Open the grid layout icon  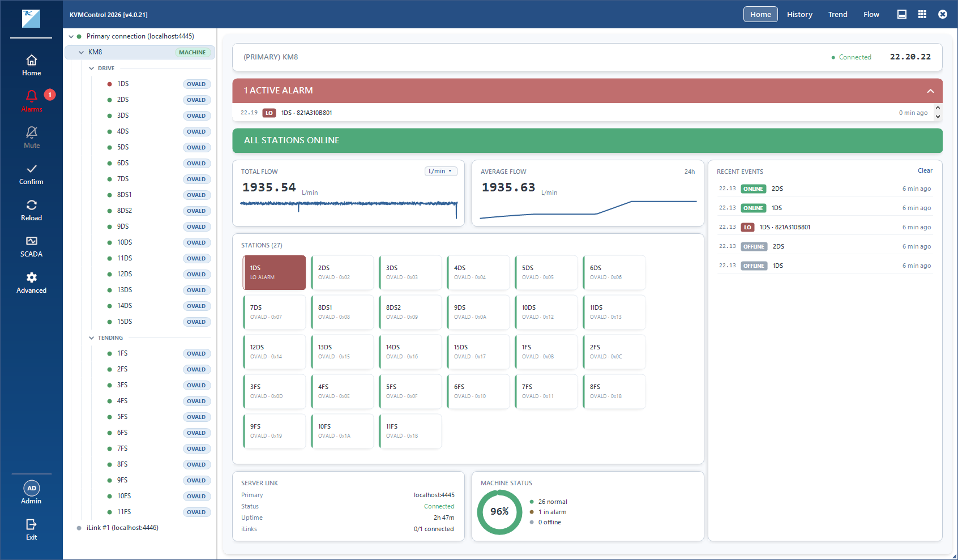click(x=922, y=14)
